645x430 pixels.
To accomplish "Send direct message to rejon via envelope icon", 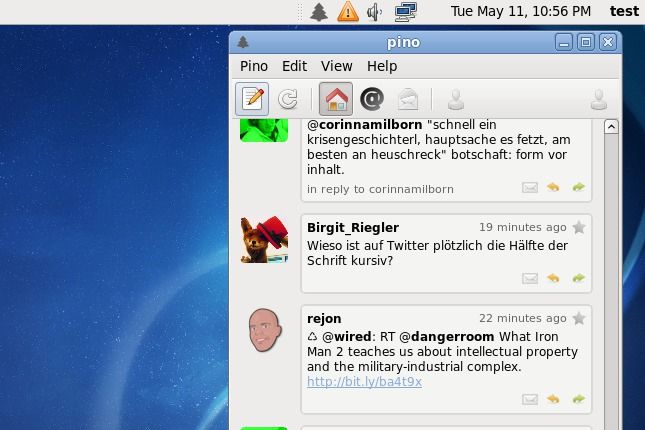I will 530,399.
